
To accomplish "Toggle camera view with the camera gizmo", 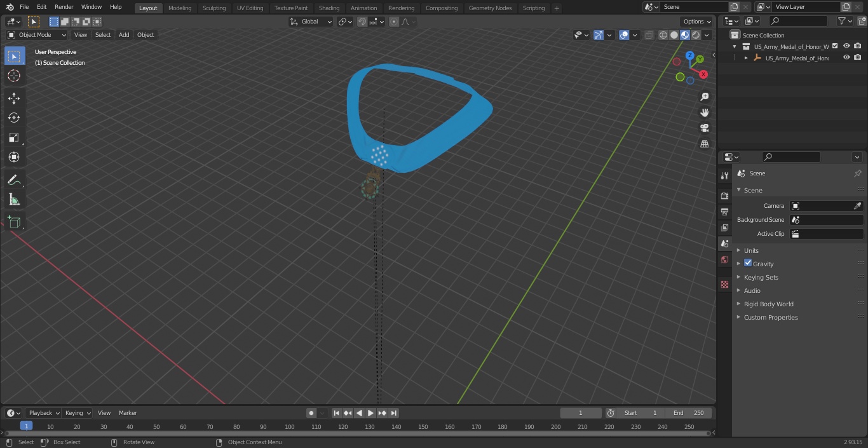I will pos(704,128).
